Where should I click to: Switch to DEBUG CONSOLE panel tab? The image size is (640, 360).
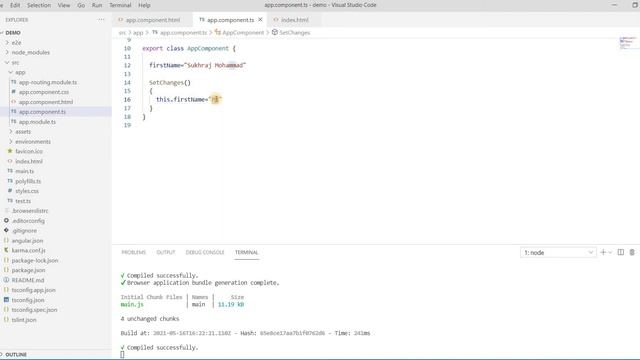(205, 252)
